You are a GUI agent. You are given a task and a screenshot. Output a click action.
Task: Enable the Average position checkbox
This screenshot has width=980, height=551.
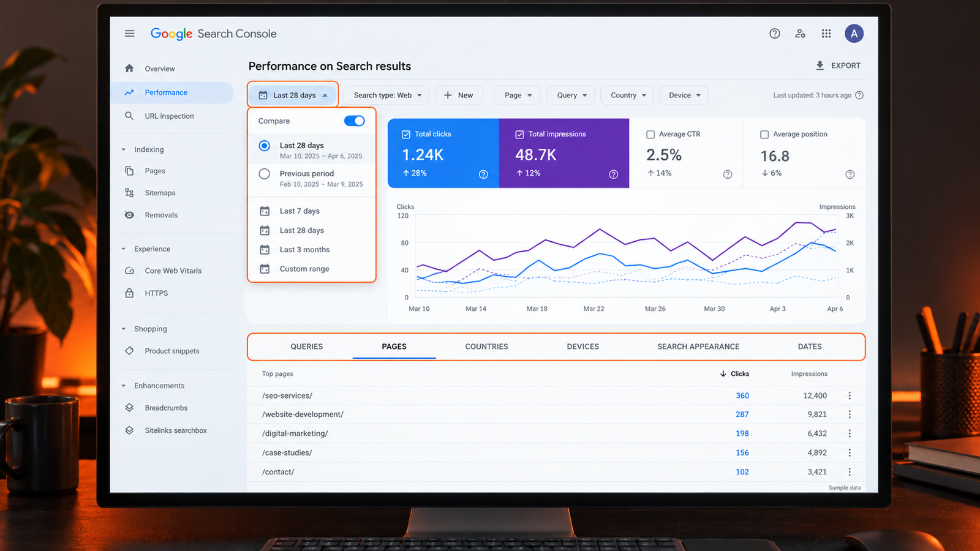tap(764, 134)
